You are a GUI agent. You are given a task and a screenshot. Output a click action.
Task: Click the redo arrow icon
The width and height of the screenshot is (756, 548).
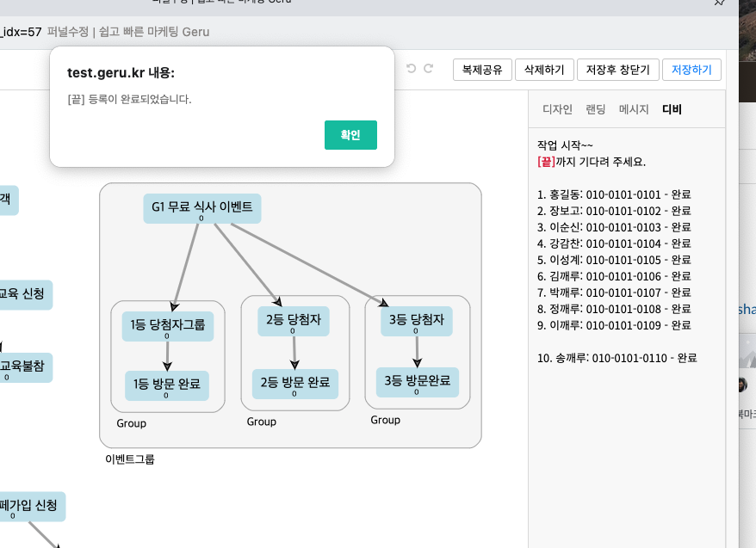428,68
